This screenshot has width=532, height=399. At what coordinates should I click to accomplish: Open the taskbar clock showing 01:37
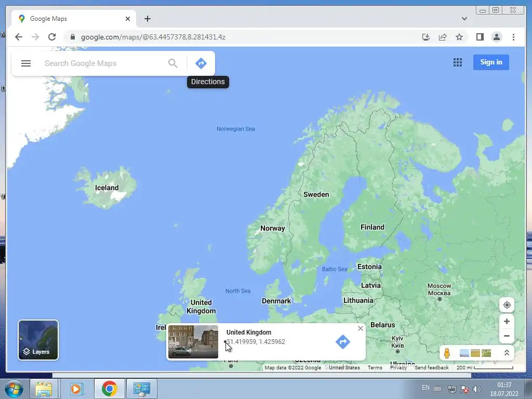click(x=504, y=389)
